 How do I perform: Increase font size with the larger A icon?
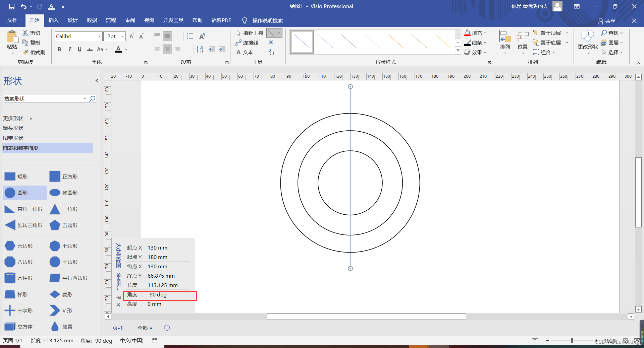tap(131, 36)
